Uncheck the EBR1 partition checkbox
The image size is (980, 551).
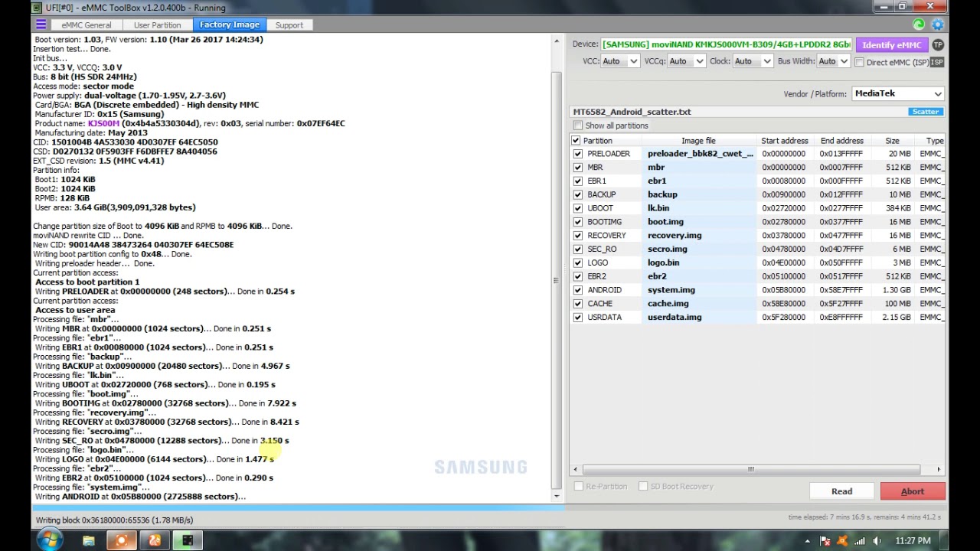click(x=578, y=181)
